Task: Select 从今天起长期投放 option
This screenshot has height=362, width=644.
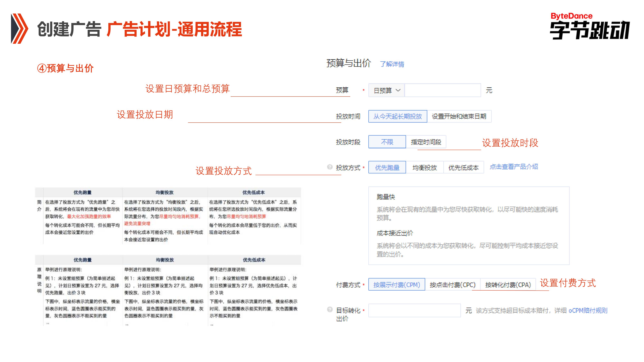Action: 398,116
